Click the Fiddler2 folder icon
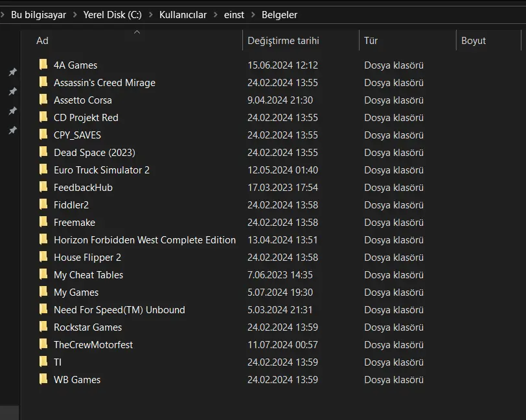 [43, 204]
